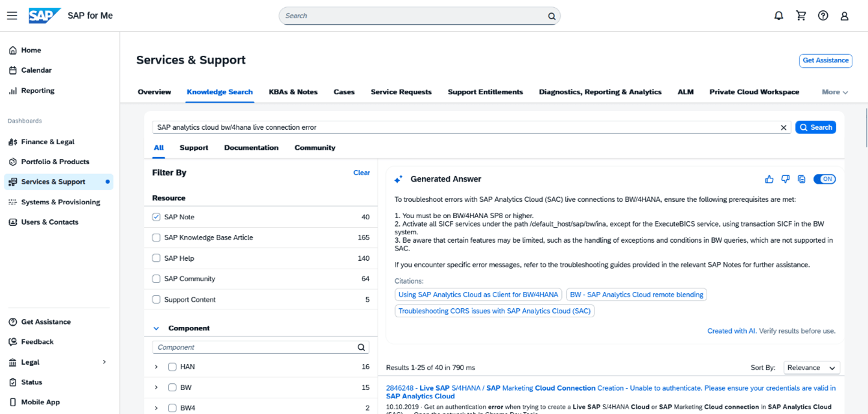Click the Created with AI link

point(732,331)
